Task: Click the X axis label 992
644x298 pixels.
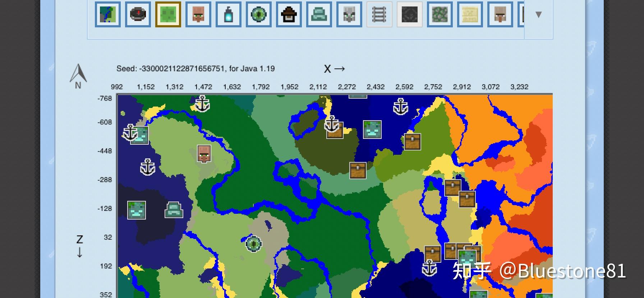Action: coord(117,87)
